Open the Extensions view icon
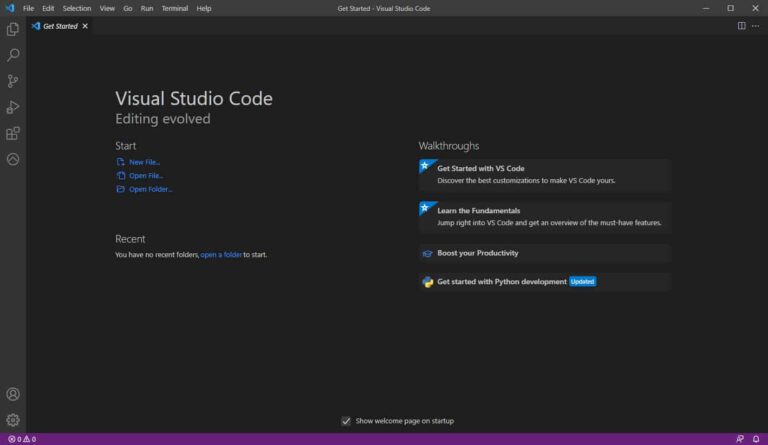This screenshot has width=768, height=445. (x=13, y=133)
